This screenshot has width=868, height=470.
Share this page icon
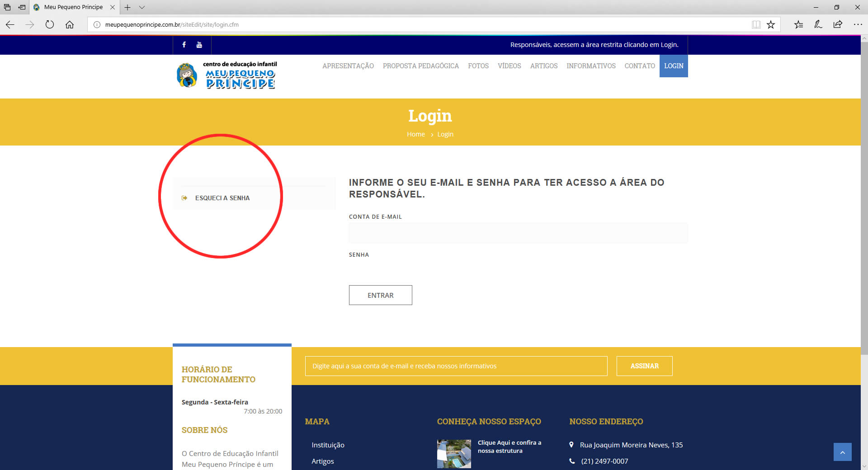(x=838, y=25)
